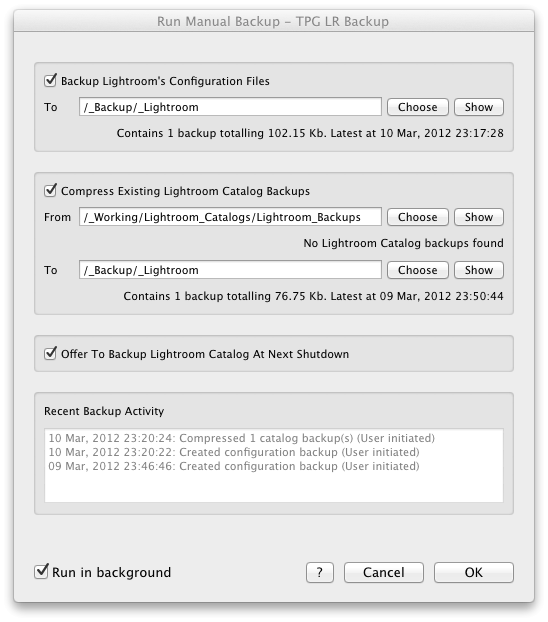548x622 pixels.
Task: Confirm the backup with OK
Action: [x=473, y=572]
